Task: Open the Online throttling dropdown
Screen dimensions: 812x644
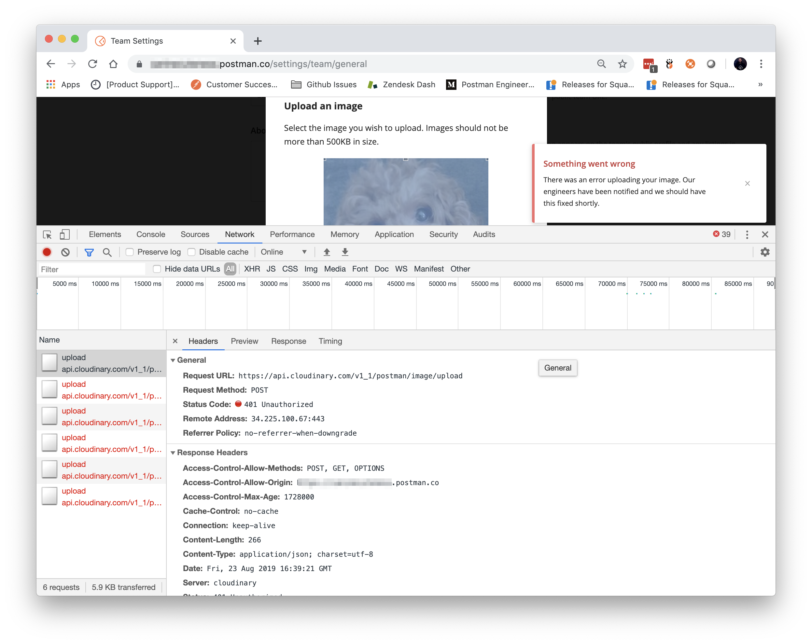Action: (284, 252)
